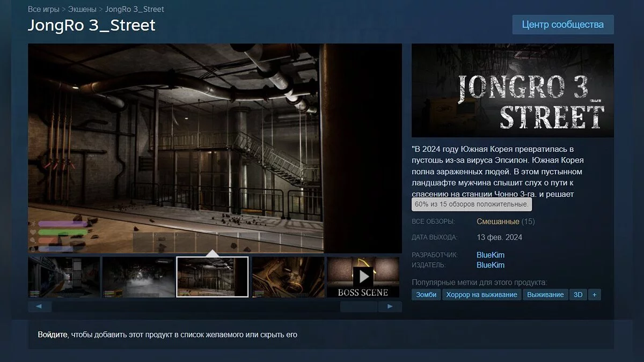Viewport: 644px width, 362px height.
Task: Click the 'ДАТА ВЫХОДА:' label
Action: point(435,237)
